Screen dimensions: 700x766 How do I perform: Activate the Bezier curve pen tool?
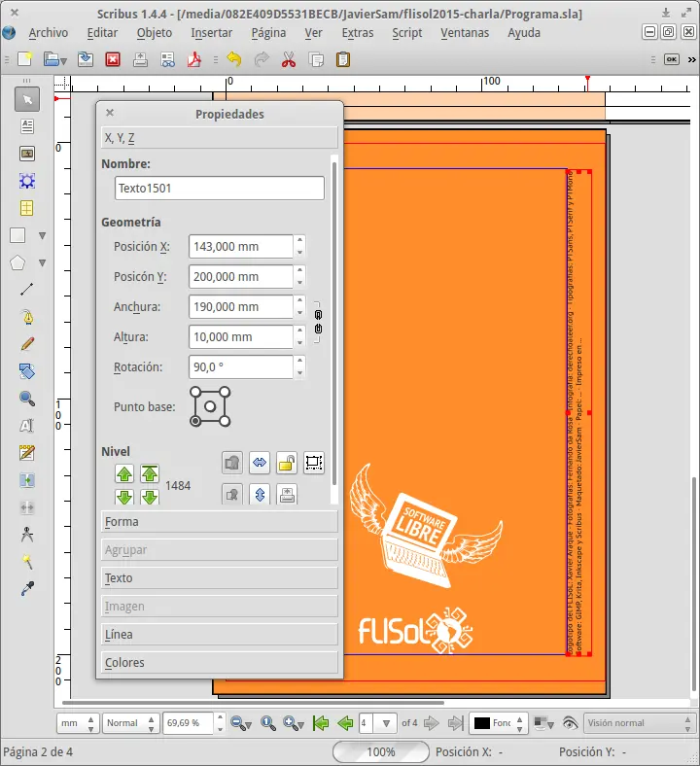pos(27,317)
